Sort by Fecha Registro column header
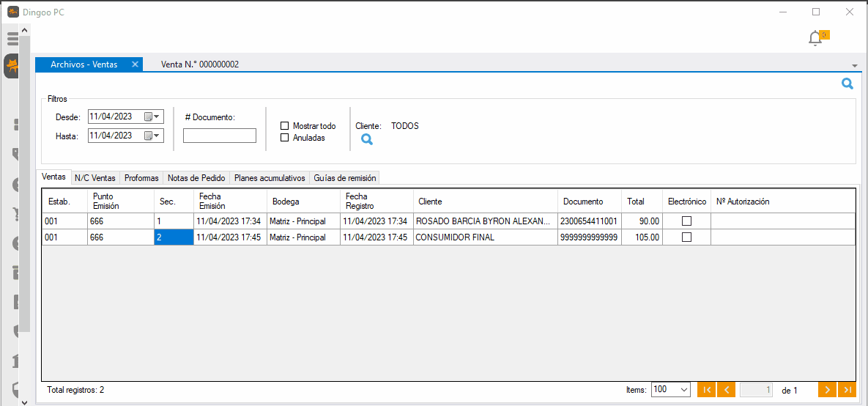 point(376,201)
